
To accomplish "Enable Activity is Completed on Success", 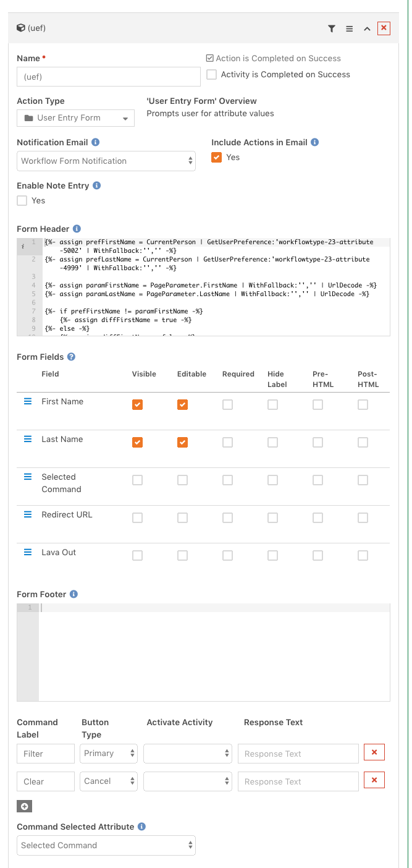I will coord(212,74).
